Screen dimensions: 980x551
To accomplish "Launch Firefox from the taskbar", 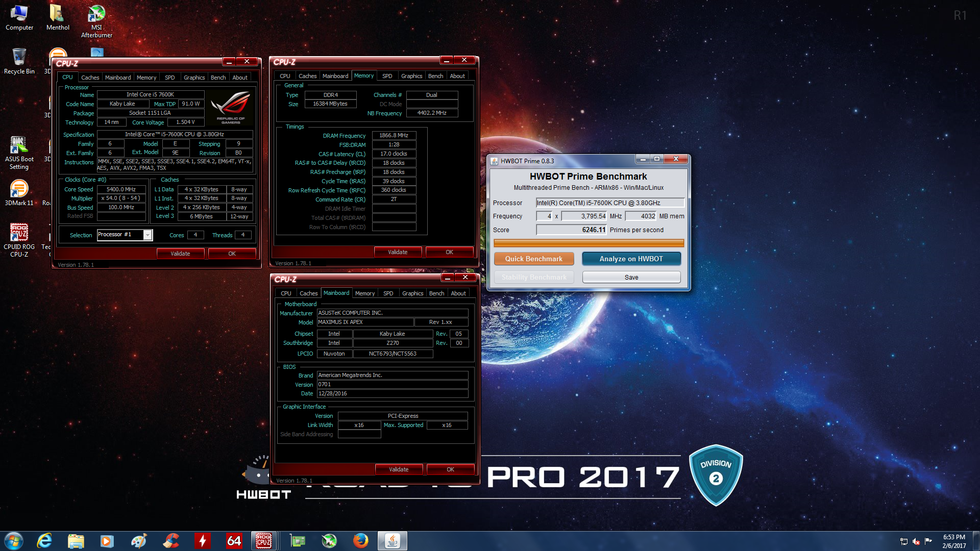I will (360, 541).
